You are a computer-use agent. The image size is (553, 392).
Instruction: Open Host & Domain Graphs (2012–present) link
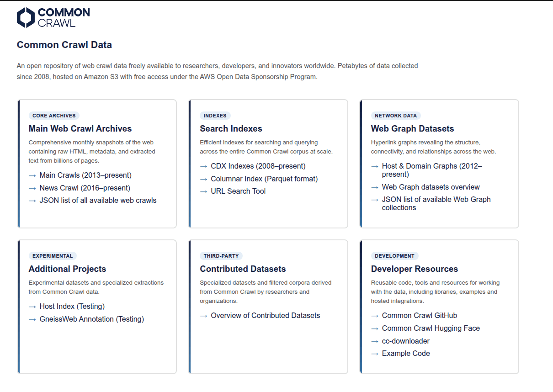coord(432,170)
